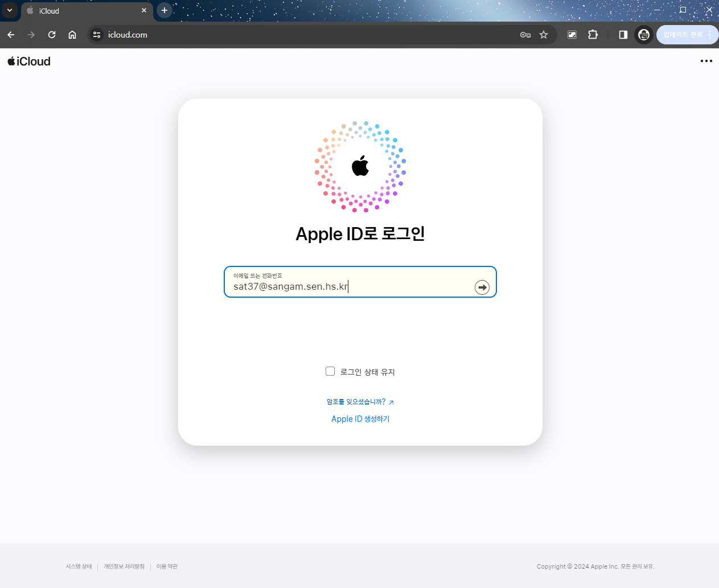Open the three-dot menu in iCloud header
The image size is (719, 588).
point(706,61)
